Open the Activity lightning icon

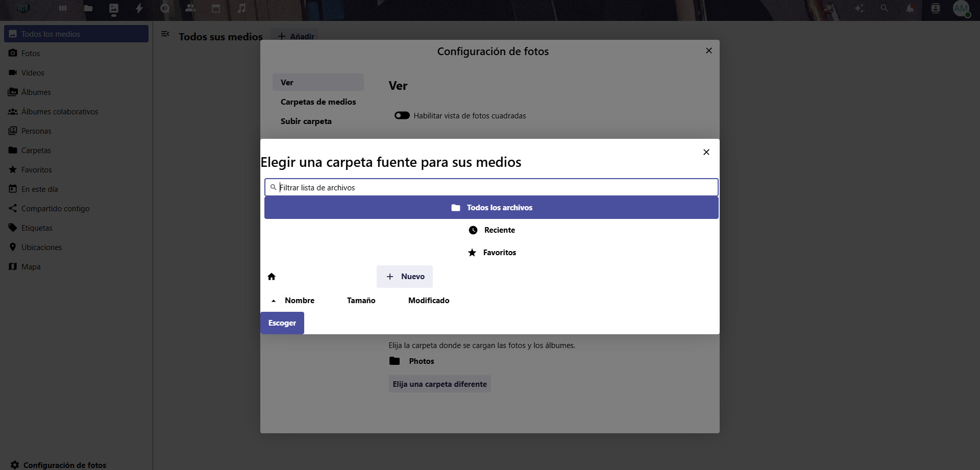139,8
